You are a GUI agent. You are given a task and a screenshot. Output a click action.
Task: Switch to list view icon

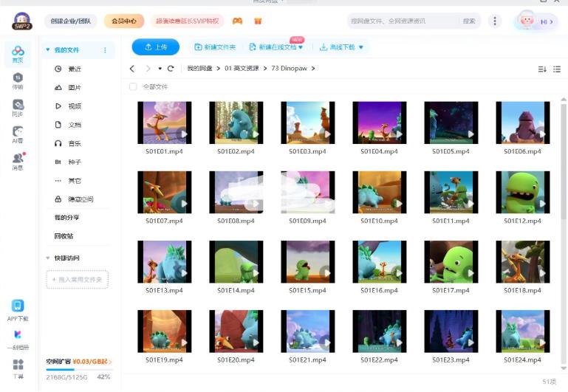[x=557, y=69]
